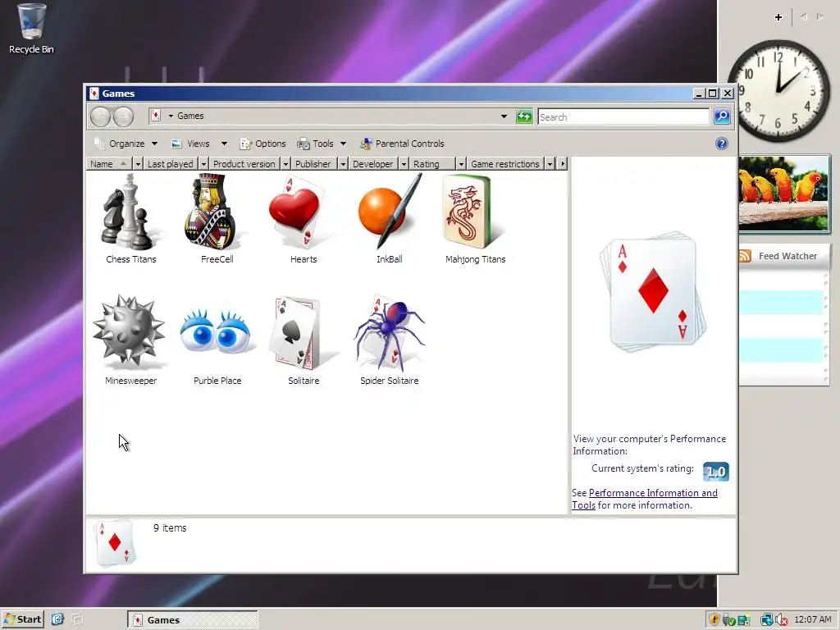Image resolution: width=840 pixels, height=630 pixels.
Task: Sort by the Rating column header
Action: coord(431,164)
